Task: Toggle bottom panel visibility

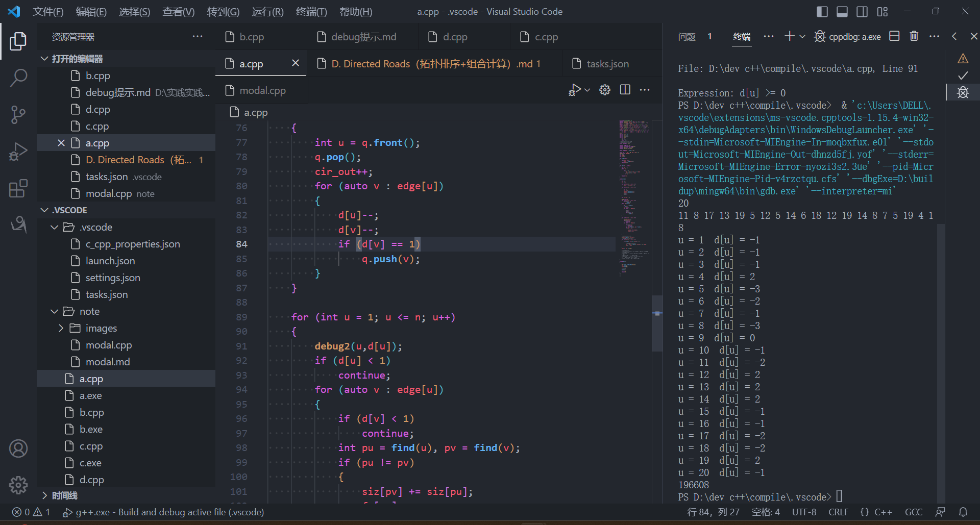Action: click(x=842, y=11)
